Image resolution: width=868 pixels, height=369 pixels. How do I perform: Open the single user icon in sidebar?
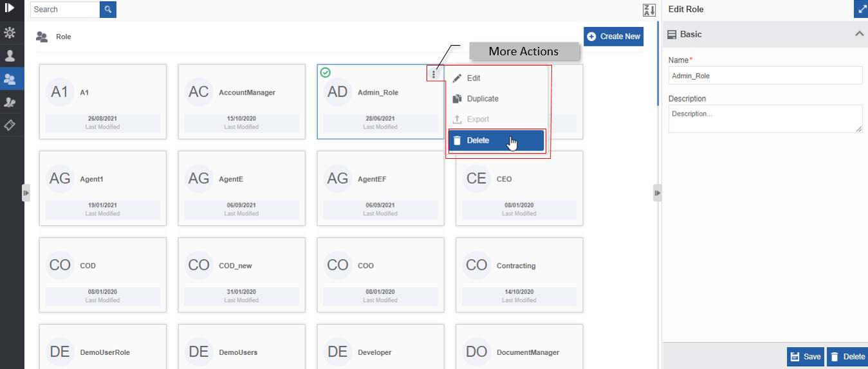[x=10, y=56]
